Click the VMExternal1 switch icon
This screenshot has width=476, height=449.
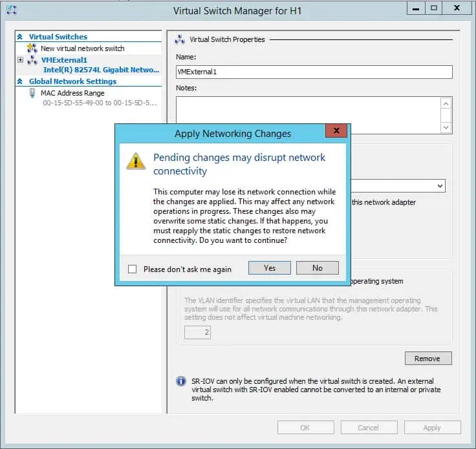32,60
